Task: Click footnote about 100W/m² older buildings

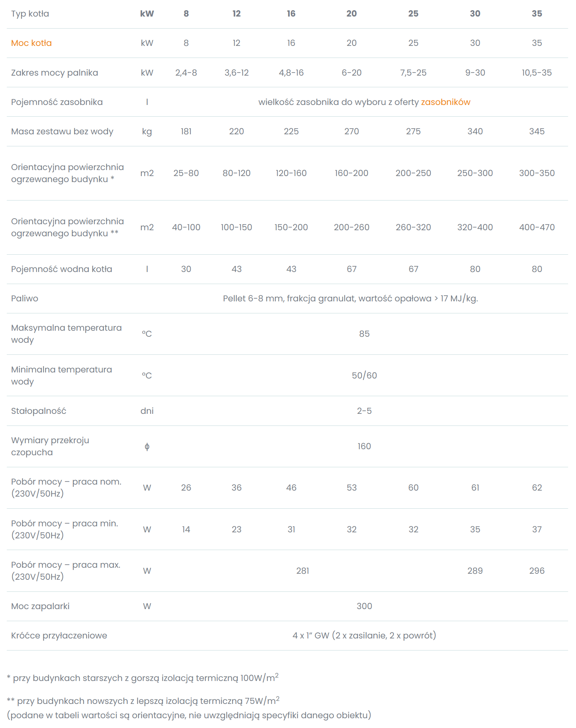Action: pos(143,678)
